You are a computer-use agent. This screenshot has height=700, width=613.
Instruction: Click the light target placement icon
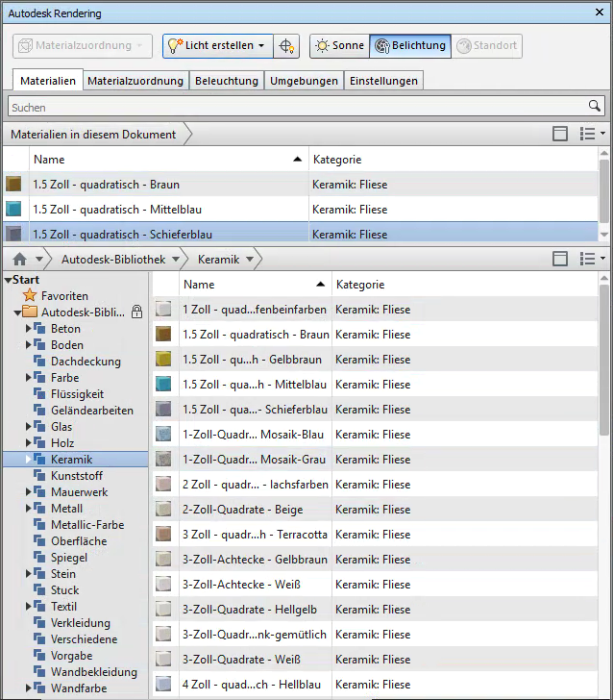(x=286, y=46)
